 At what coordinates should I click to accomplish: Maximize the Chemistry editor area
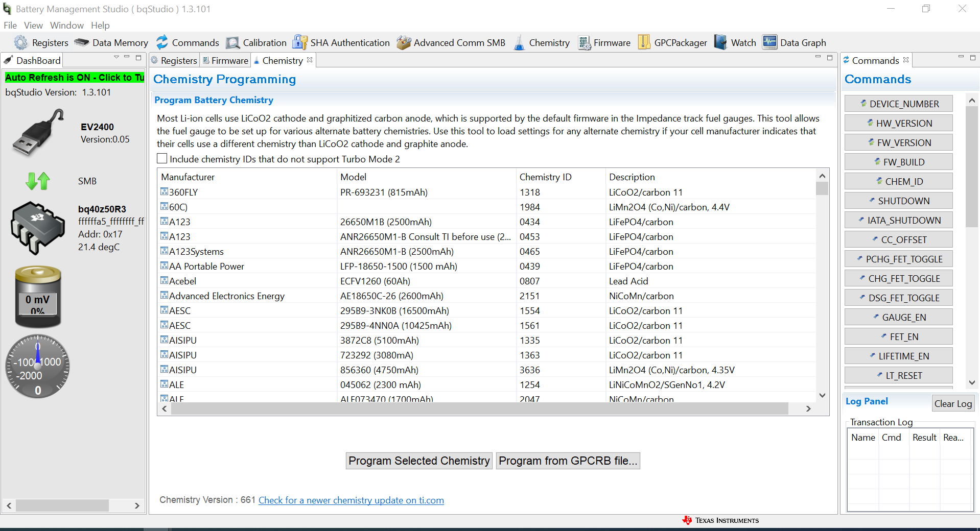tap(830, 58)
